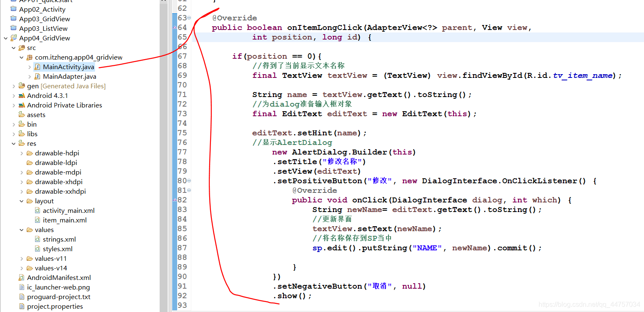This screenshot has height=312, width=644.
Task: Open strings.xml in values
Action: pyautogui.click(x=59, y=239)
